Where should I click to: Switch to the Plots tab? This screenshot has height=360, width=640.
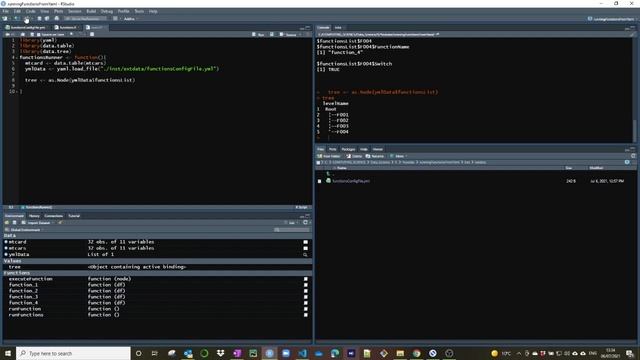point(333,149)
